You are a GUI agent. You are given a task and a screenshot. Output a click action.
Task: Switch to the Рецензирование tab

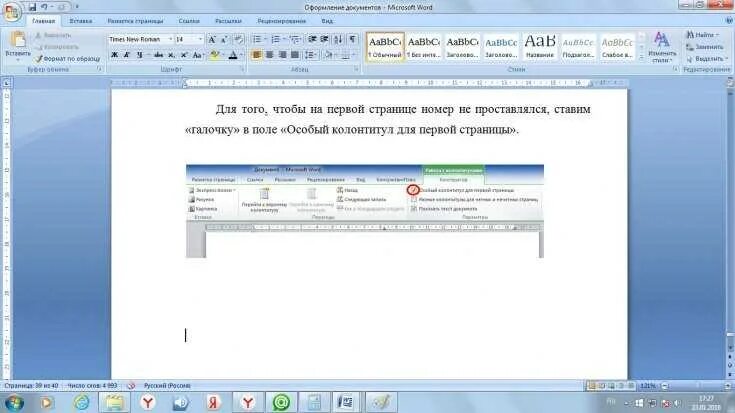281,21
